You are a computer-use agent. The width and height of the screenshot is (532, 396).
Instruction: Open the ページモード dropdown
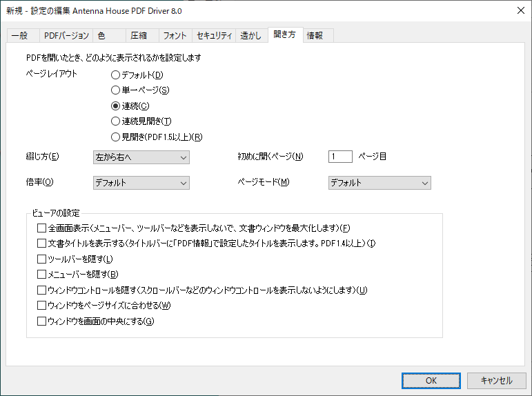380,183
